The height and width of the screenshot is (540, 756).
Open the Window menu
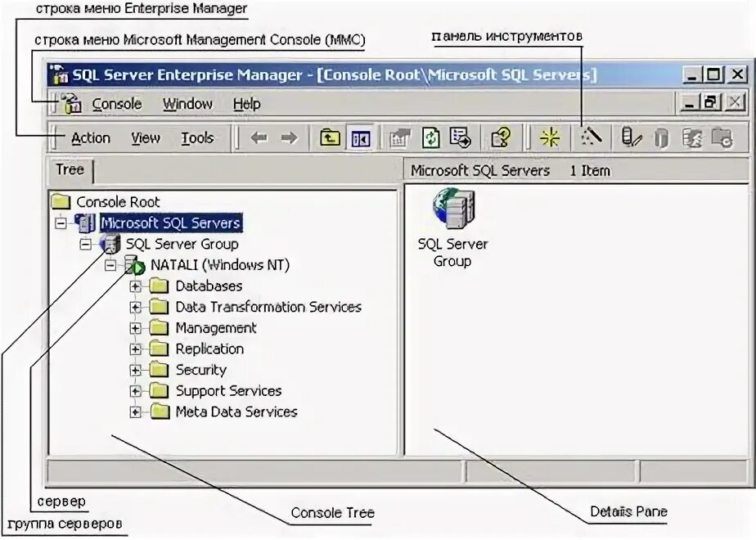(x=187, y=104)
